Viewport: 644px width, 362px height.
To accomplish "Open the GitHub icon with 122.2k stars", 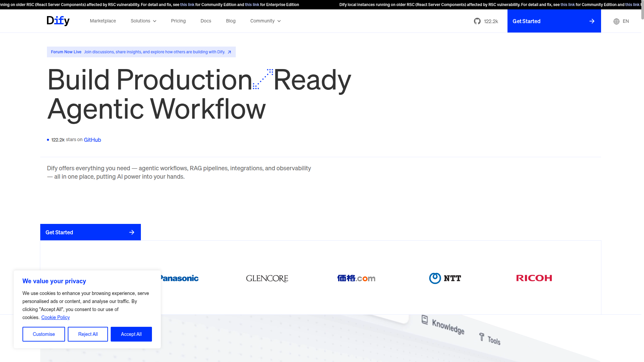I will click(x=477, y=21).
